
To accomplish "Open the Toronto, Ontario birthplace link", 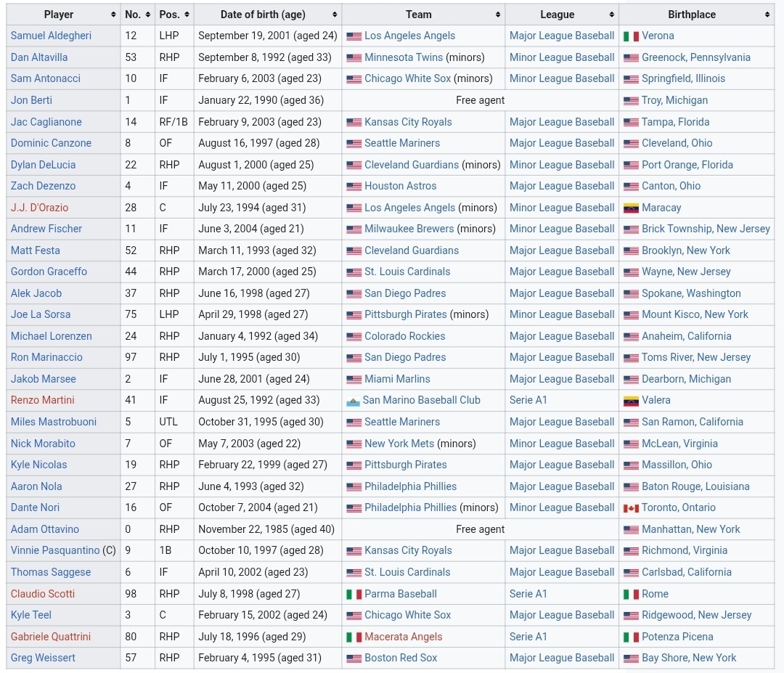I will (679, 507).
